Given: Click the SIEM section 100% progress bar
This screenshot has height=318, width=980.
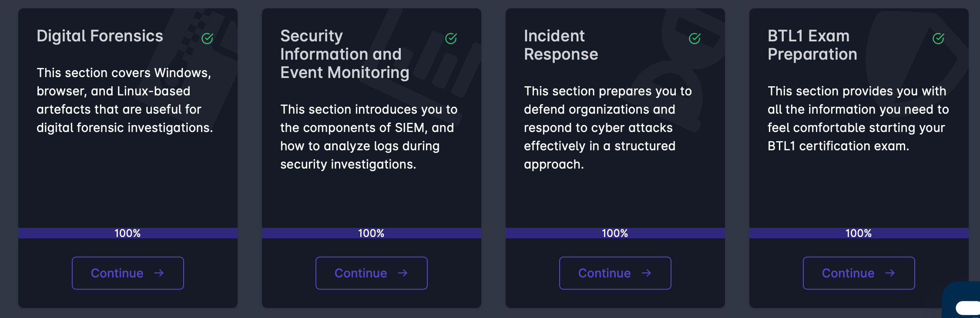Looking at the screenshot, I should pos(371,233).
